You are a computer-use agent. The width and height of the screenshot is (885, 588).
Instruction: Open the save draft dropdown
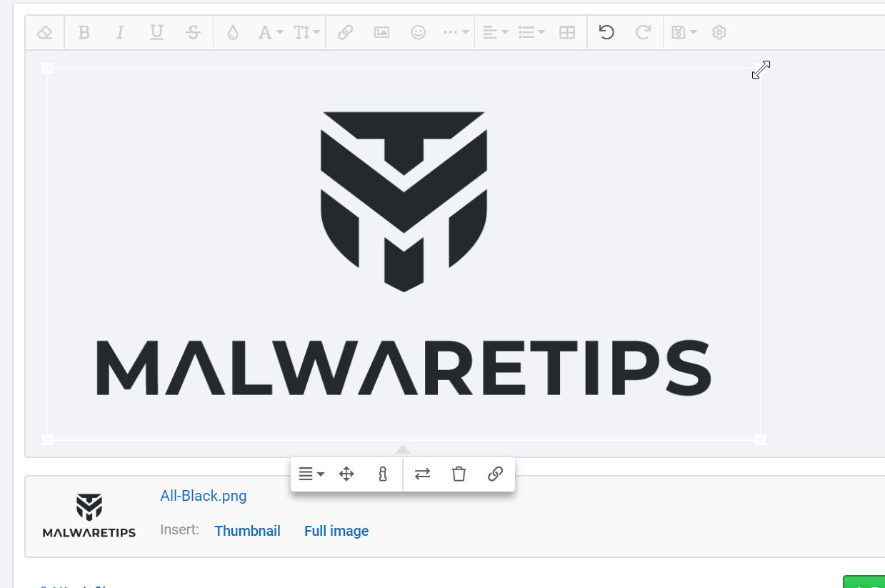684,33
